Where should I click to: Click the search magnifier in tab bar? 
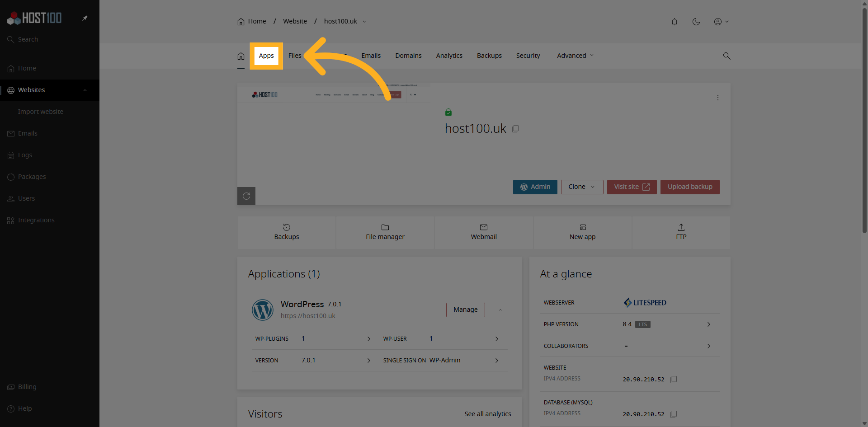[x=726, y=56]
